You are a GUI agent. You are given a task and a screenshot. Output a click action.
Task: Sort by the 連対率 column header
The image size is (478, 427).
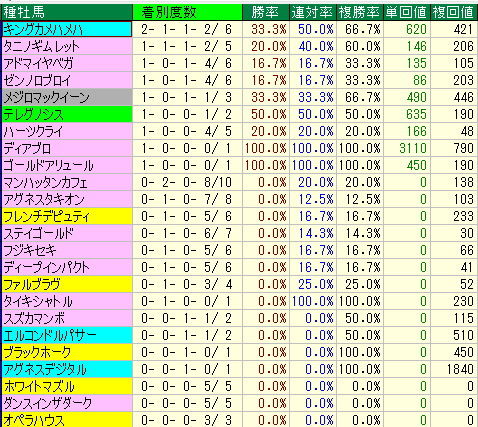pyautogui.click(x=312, y=12)
